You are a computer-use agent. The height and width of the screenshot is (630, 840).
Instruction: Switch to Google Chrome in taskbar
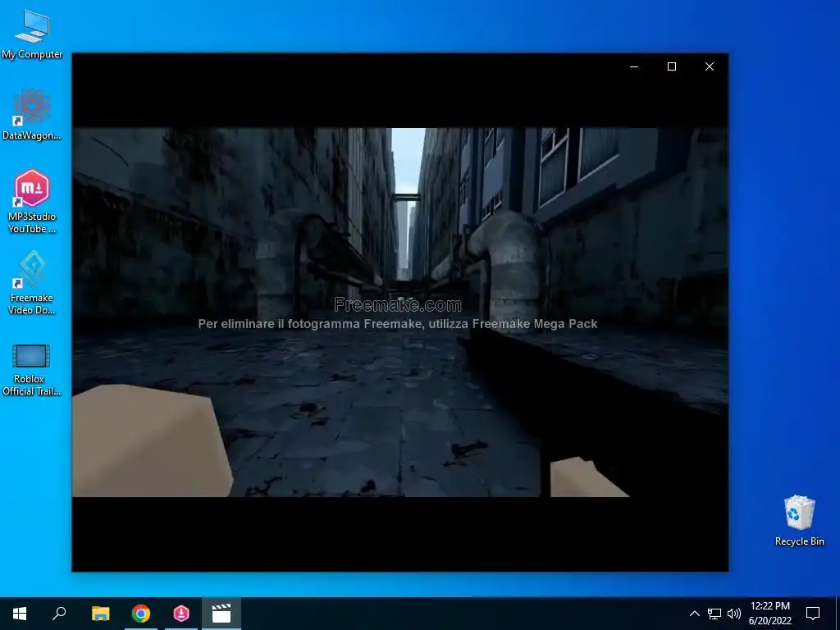(141, 614)
